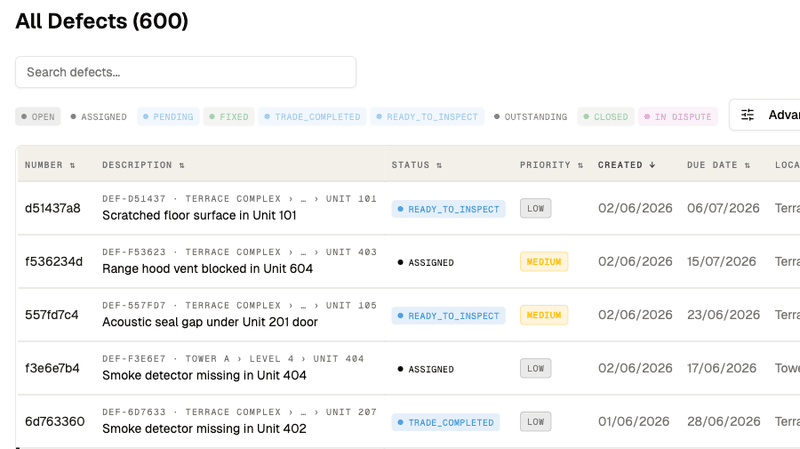
Task: Toggle the TRADE_COMPLETED filter chip
Action: [x=312, y=117]
